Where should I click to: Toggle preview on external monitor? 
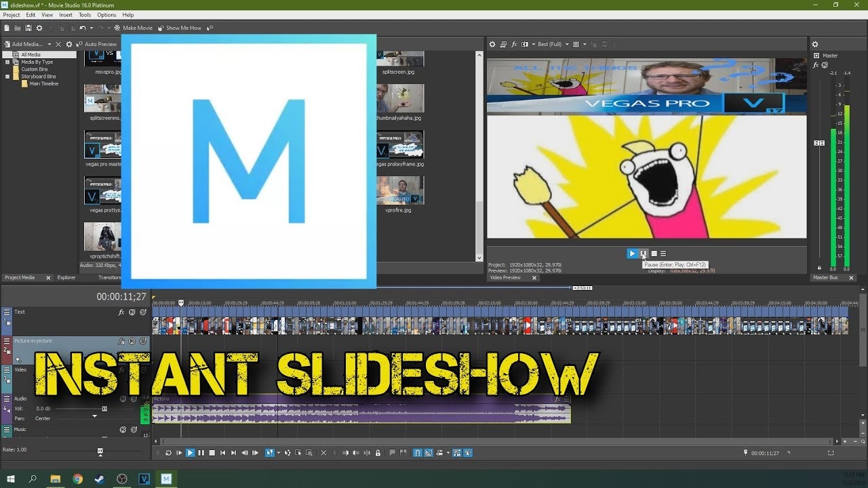pyautogui.click(x=503, y=44)
